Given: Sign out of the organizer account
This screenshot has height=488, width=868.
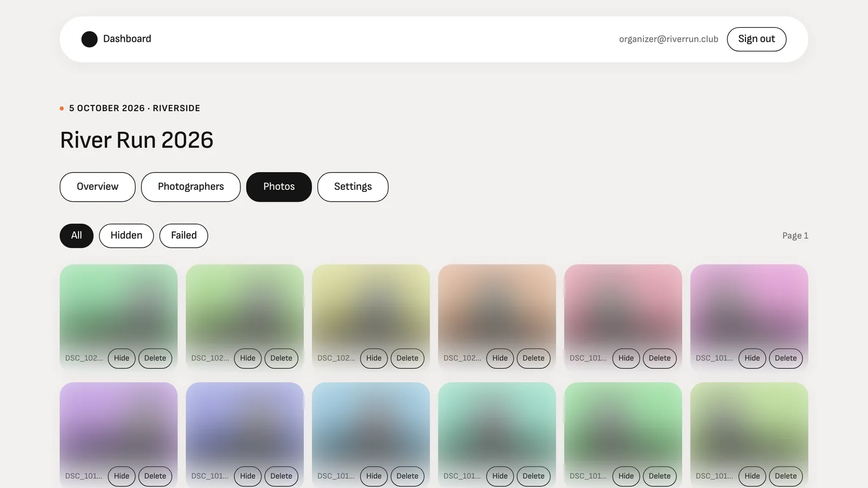Looking at the screenshot, I should [x=756, y=39].
